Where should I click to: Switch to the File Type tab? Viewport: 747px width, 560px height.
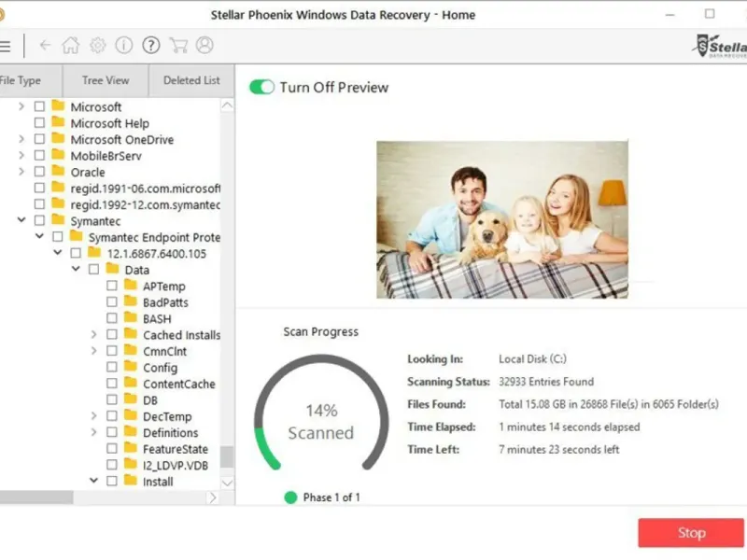coord(29,80)
